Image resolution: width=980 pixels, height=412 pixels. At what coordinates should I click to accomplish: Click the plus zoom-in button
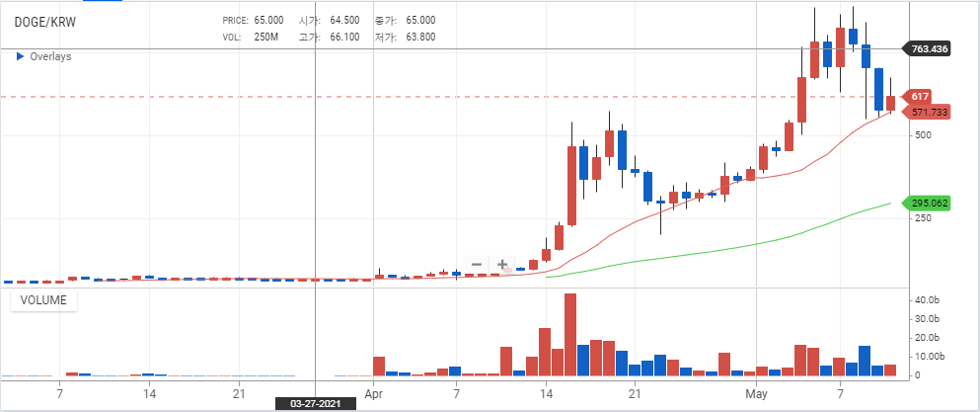click(x=502, y=264)
